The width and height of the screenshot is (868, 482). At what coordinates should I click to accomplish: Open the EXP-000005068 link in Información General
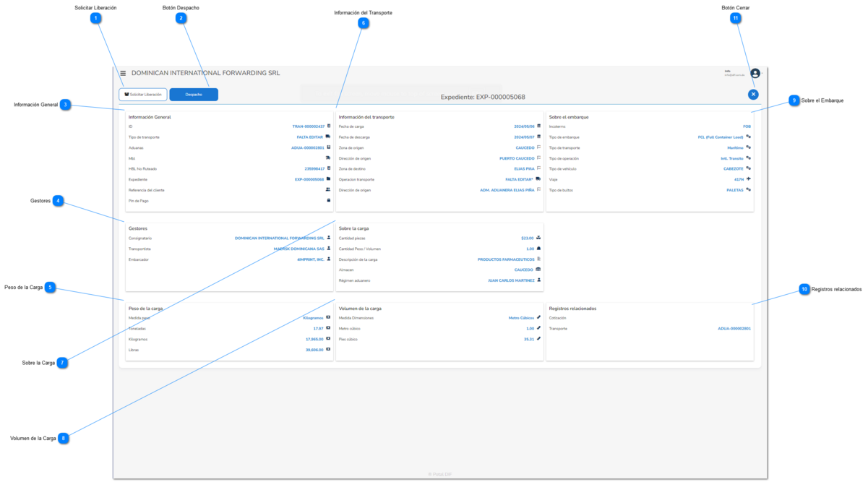point(309,179)
